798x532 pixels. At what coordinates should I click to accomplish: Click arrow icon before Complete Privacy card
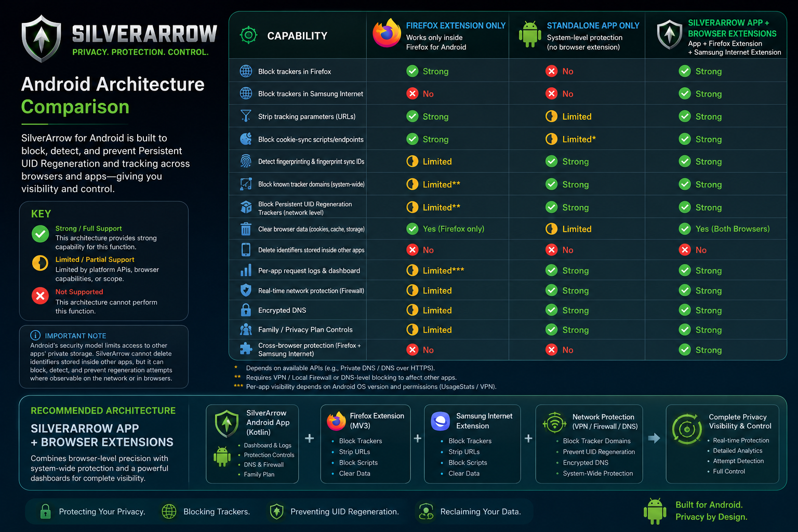coord(654,438)
